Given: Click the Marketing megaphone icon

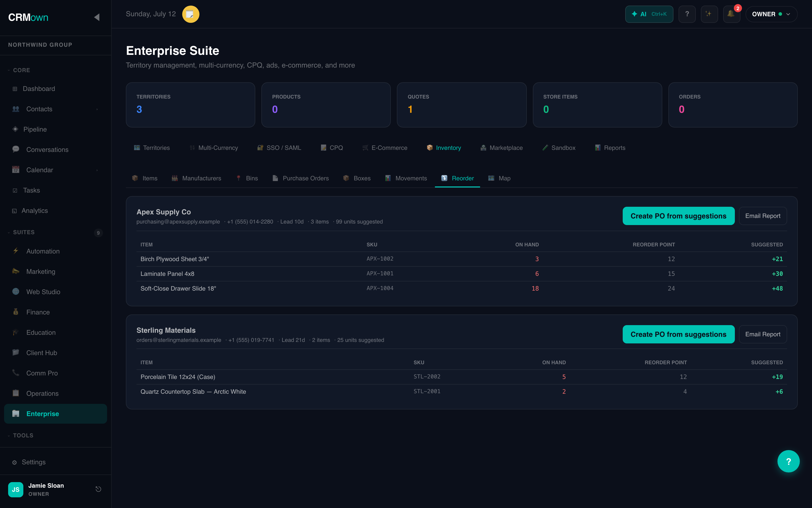Looking at the screenshot, I should 16,271.
